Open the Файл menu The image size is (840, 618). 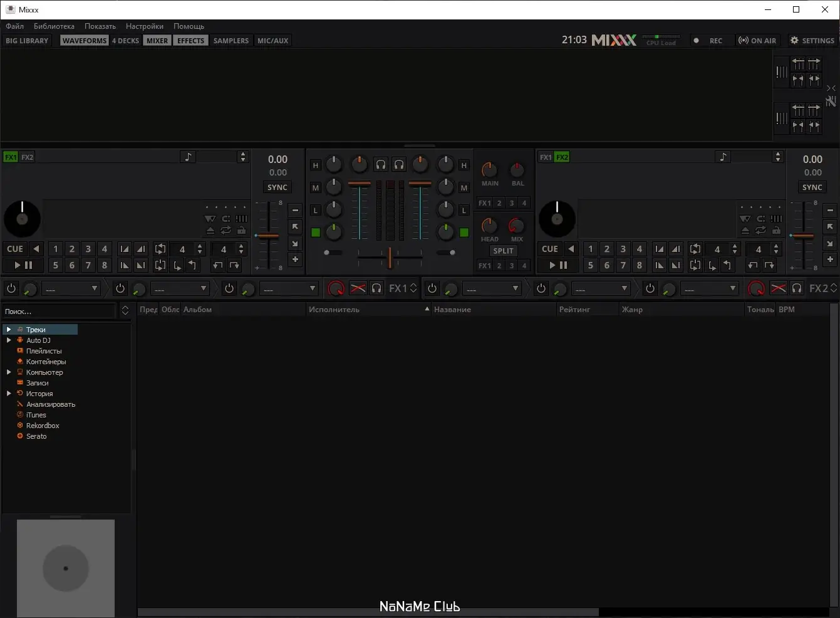point(15,26)
